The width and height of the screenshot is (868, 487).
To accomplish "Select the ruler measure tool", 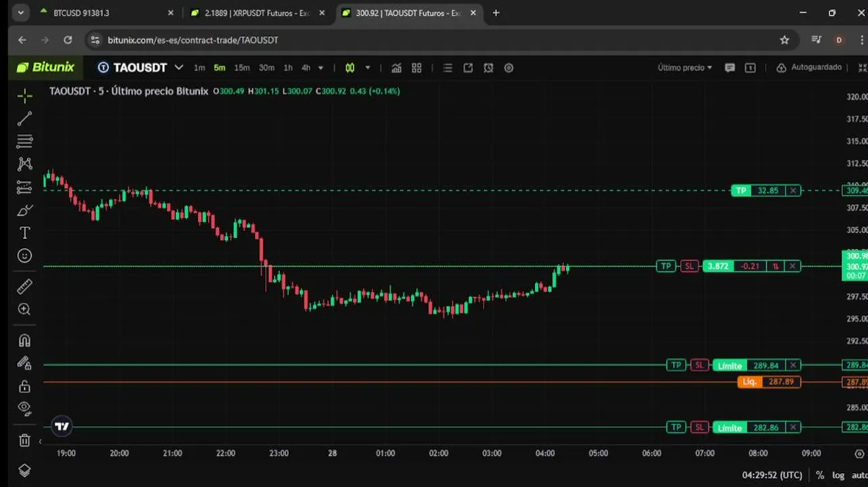I will tap(25, 287).
